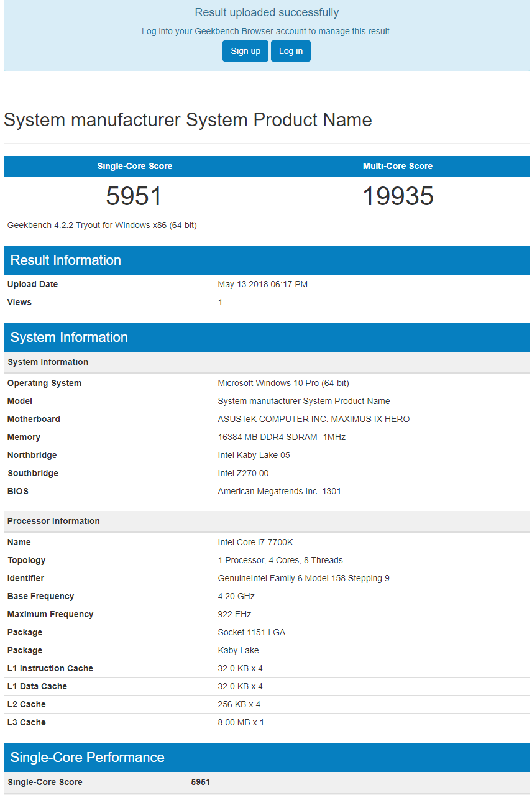Screen dimensions: 532x795
Task: Click the Southbridge value 'Intel Z270 00'
Action: [243, 473]
